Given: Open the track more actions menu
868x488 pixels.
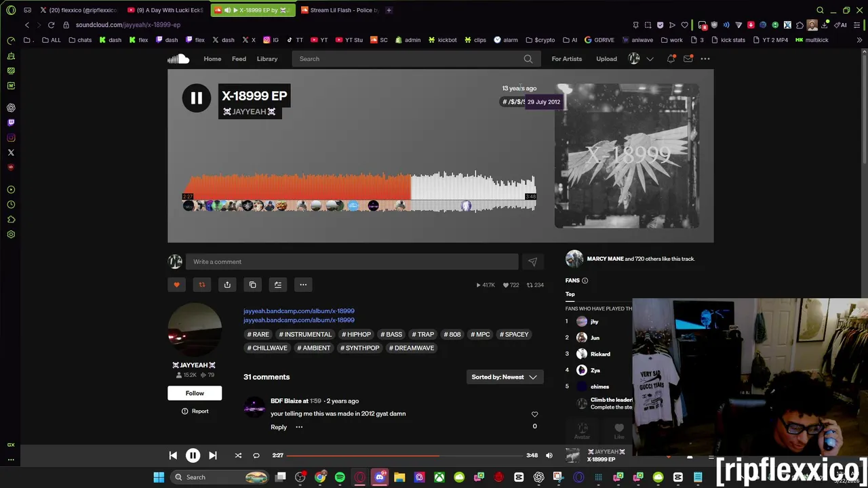Looking at the screenshot, I should click(303, 285).
